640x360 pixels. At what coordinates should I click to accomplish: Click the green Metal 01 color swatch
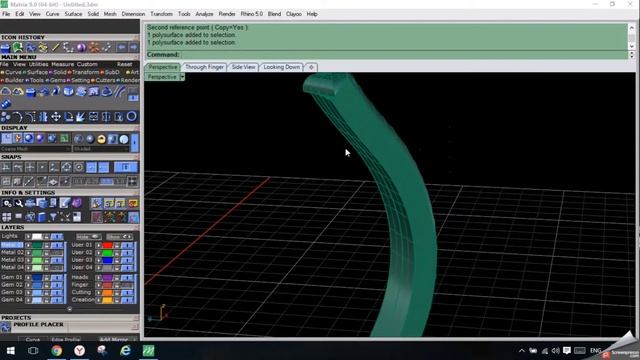click(x=37, y=245)
